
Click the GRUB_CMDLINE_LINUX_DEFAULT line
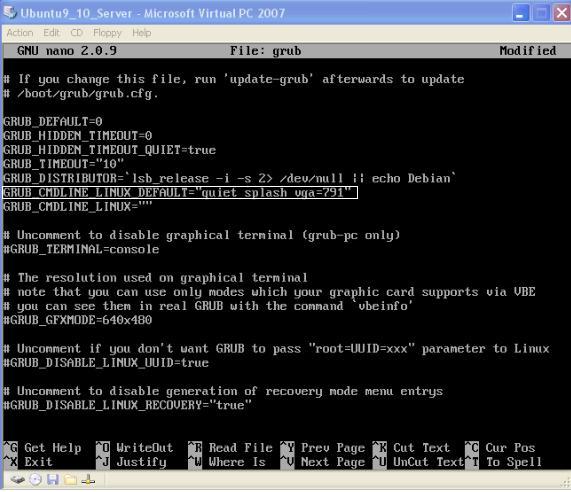[x=180, y=192]
